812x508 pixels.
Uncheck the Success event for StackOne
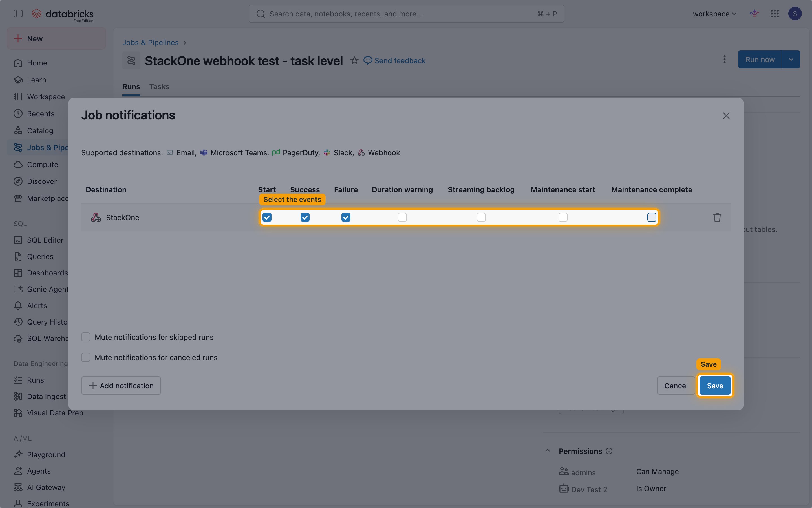point(305,217)
